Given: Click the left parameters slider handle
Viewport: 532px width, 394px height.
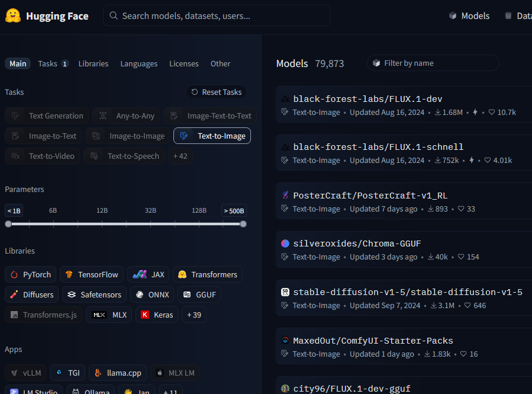Looking at the screenshot, I should point(8,224).
